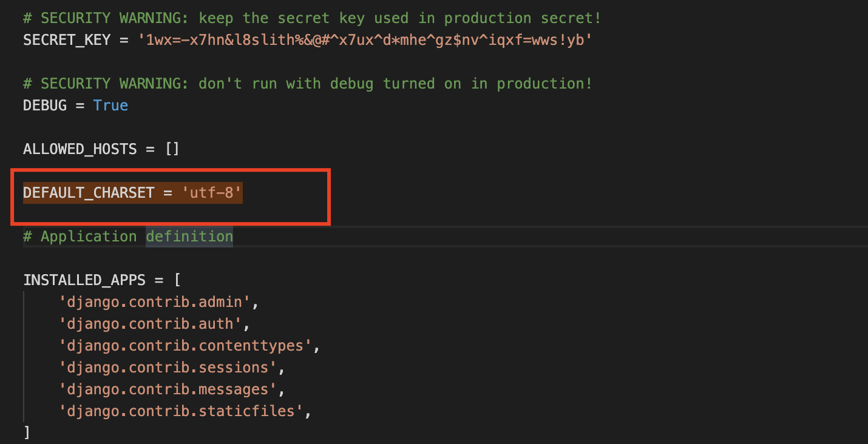Click the 'django.contrib.sessions' entry
The width and height of the screenshot is (868, 444).
pyautogui.click(x=168, y=368)
